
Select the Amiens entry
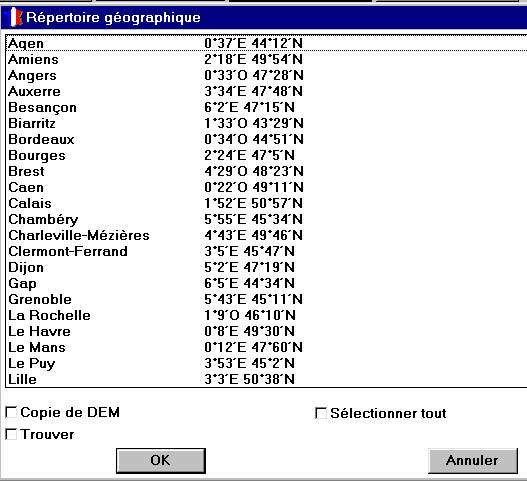click(x=266, y=59)
